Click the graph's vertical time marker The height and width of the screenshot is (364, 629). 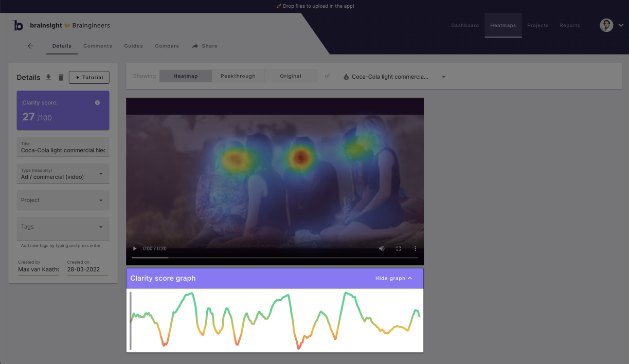point(130,321)
